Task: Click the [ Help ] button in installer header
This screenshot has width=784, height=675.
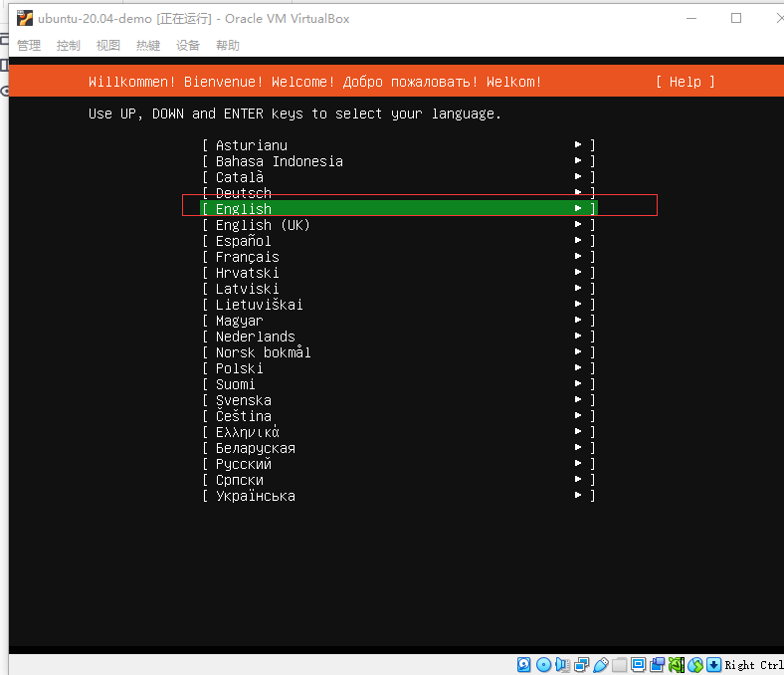Action: [686, 82]
